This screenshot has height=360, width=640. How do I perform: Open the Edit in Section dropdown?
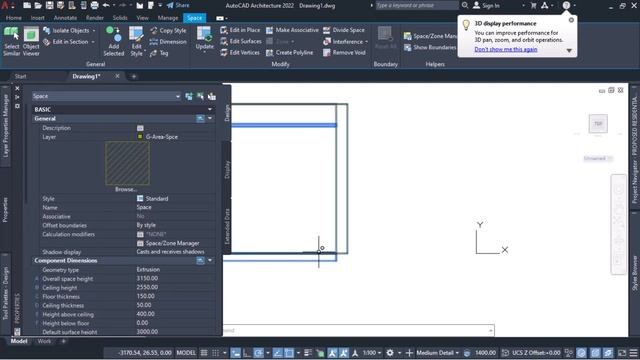93,42
